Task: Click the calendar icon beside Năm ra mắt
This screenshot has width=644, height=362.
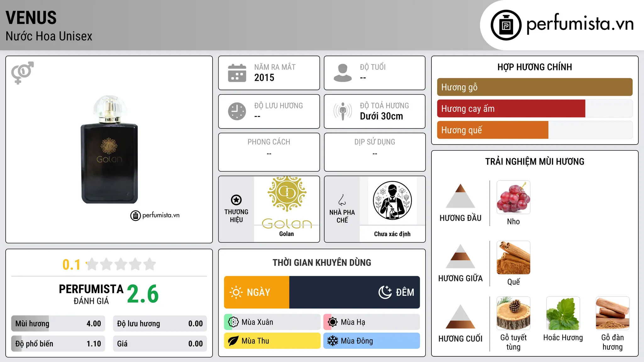Action: [237, 73]
